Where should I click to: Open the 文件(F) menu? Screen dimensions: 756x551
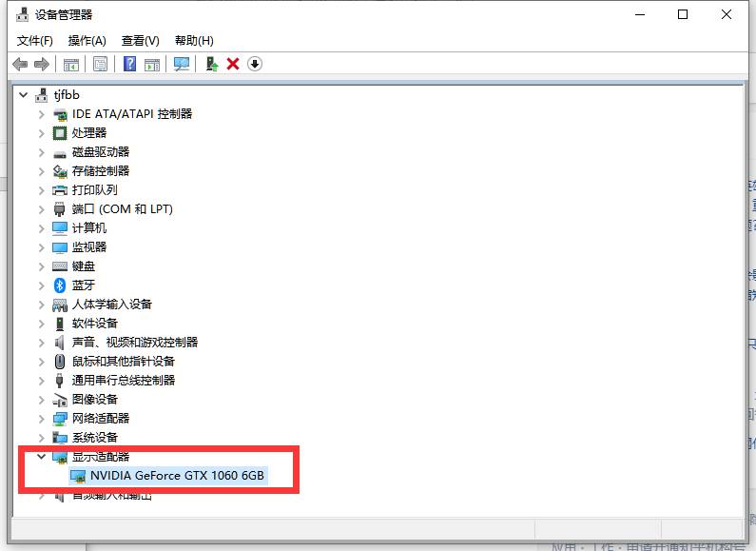coord(35,41)
